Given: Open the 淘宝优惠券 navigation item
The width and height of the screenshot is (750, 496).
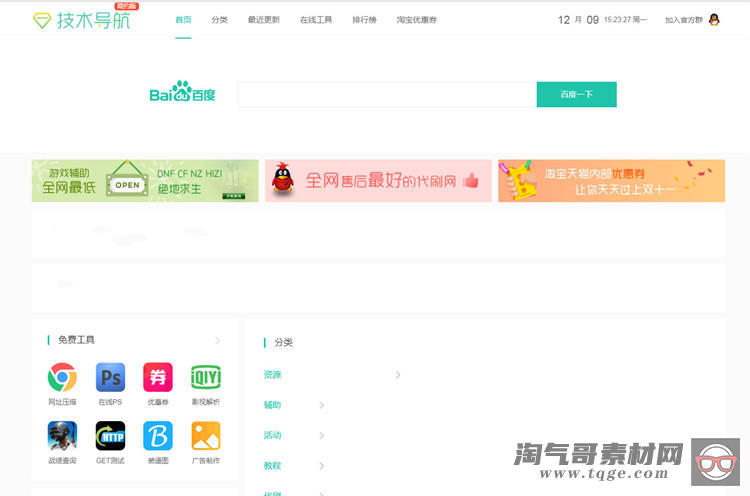Looking at the screenshot, I should click(x=416, y=20).
